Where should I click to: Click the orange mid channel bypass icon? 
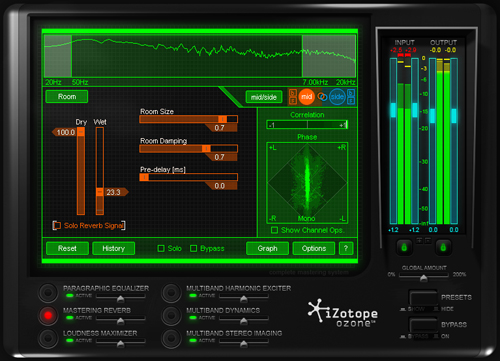[293, 93]
